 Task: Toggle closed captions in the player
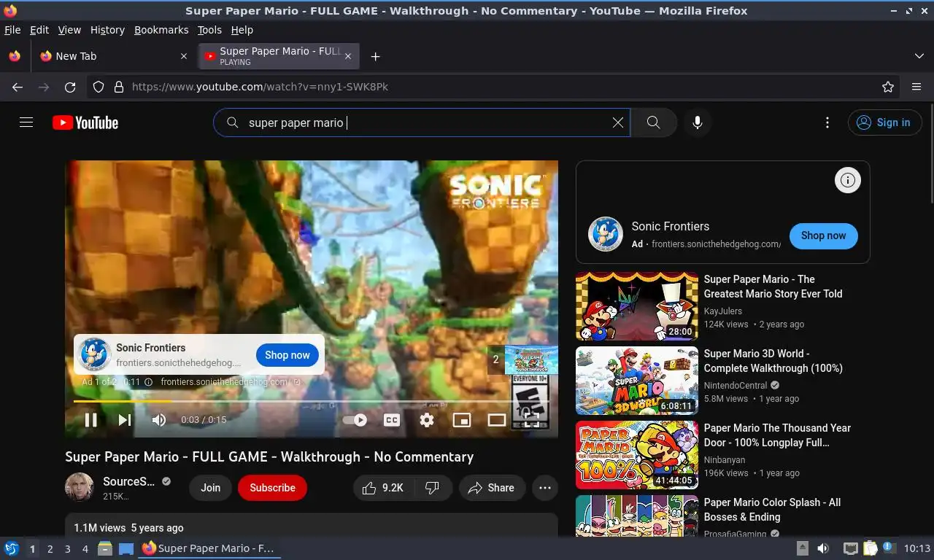coord(392,420)
